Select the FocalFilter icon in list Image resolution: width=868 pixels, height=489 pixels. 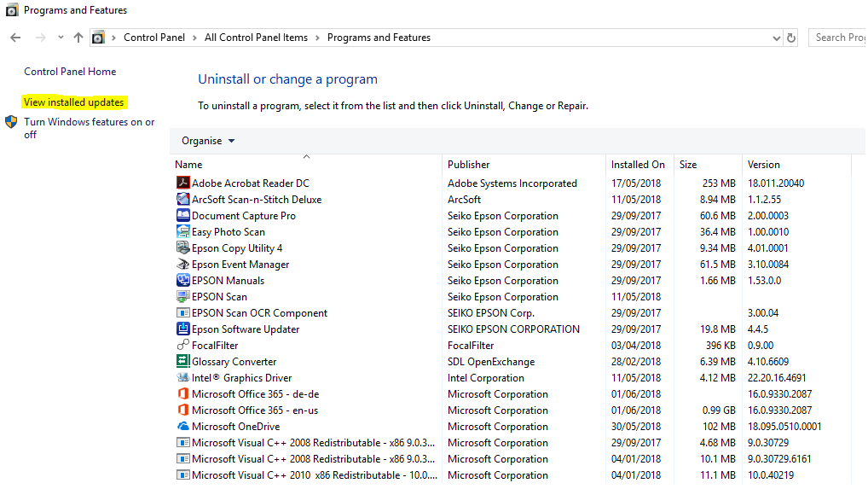[182, 345]
